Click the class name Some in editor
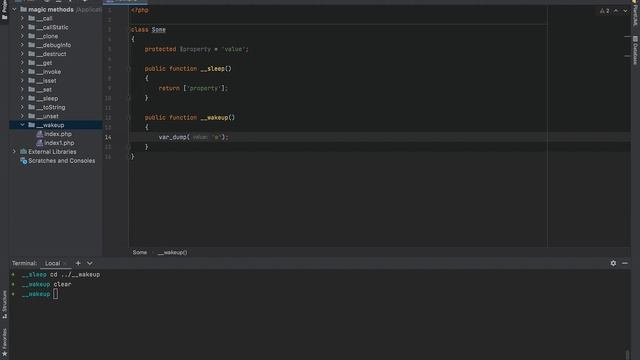640x360 pixels. point(159,30)
